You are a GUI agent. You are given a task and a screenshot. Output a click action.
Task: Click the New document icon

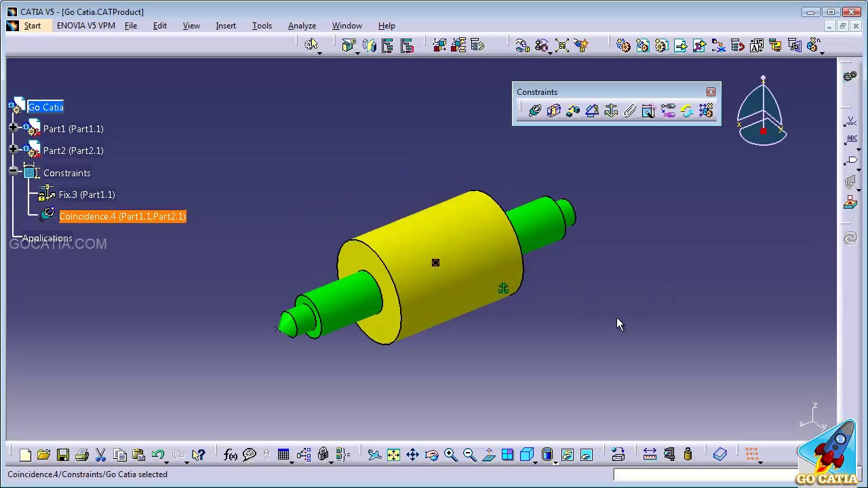pos(25,455)
